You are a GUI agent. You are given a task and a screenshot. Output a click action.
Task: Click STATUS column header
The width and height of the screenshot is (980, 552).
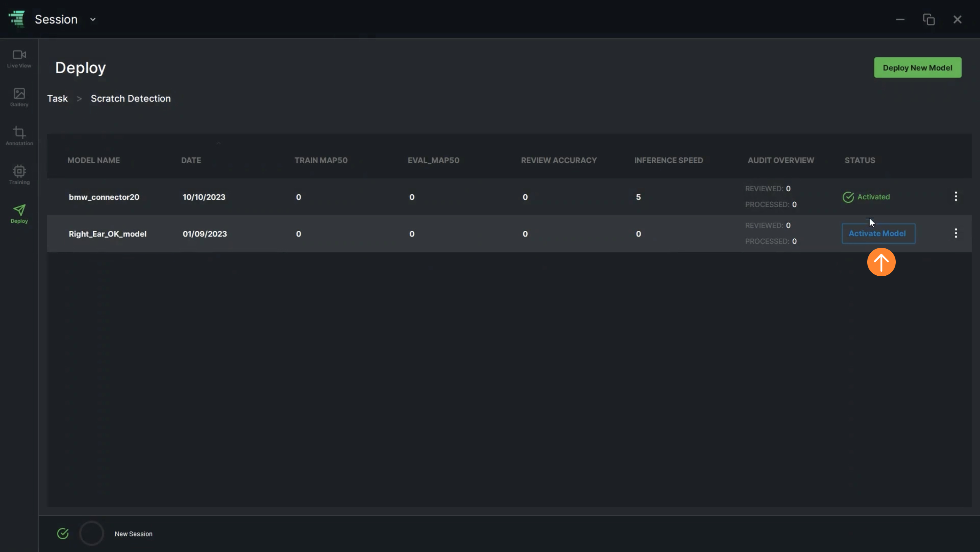point(860,160)
